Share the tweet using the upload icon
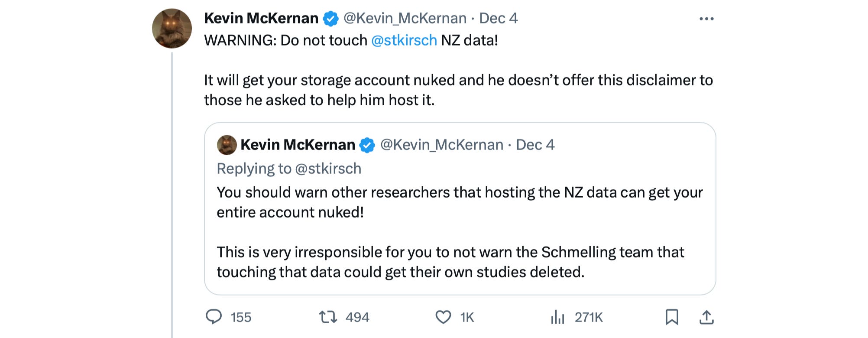Screen dimensions: 868x338 click(706, 317)
